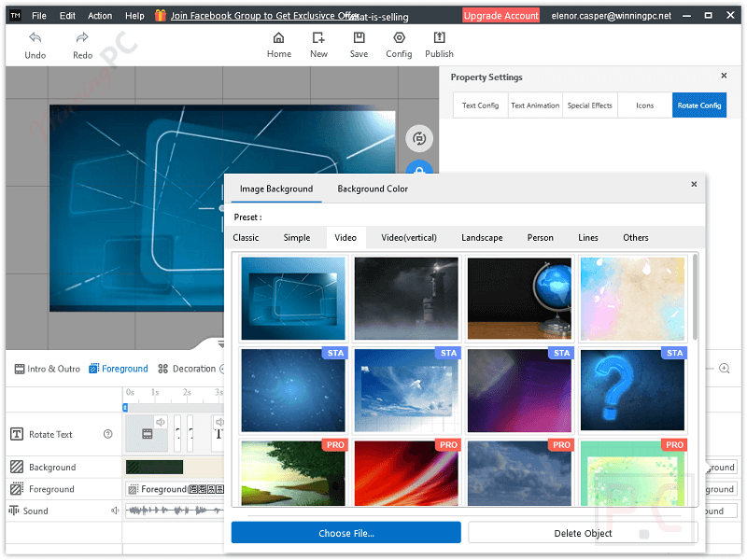The width and height of the screenshot is (747, 560).
Task: Click the circular replay icon beside the canvas
Action: (418, 138)
